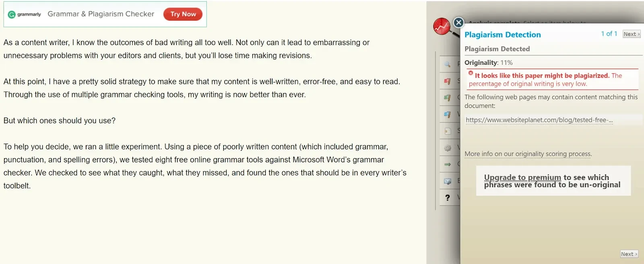
Task: Open the question mark help icon
Action: tap(447, 198)
